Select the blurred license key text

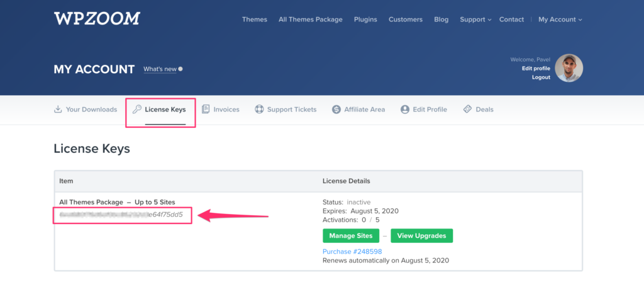coord(121,215)
